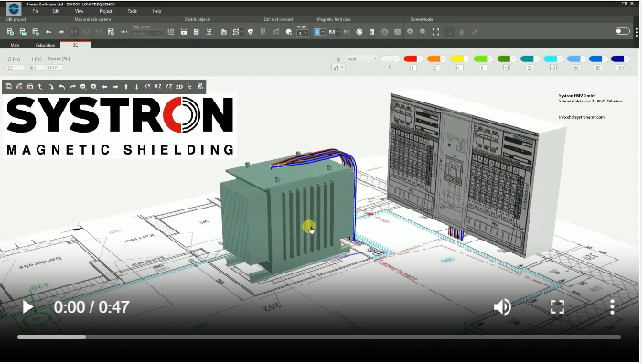Viewport: 643px width, 364px height.
Task: Switch to 2D in the 3D view toolbar
Action: tap(179, 87)
